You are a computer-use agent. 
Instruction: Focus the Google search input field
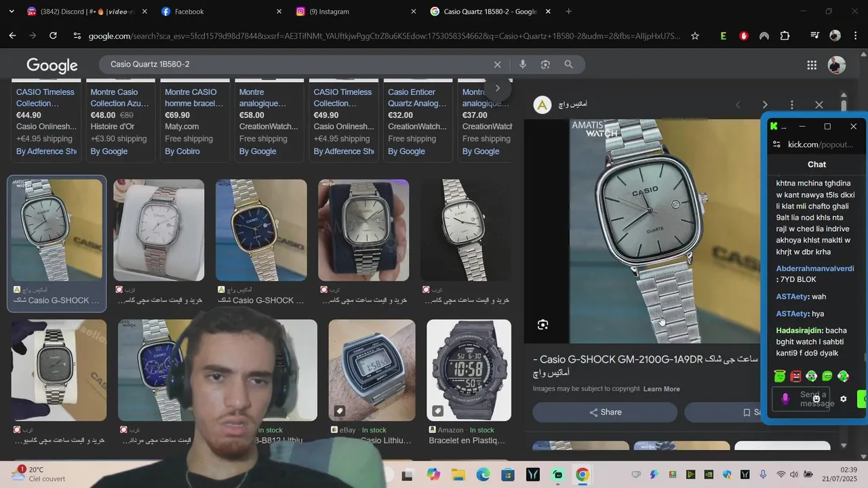[298, 64]
